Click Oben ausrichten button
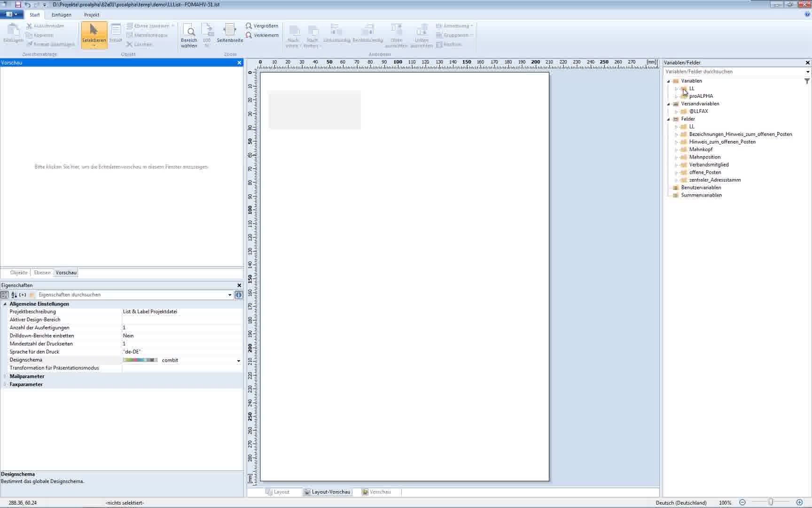812x508 pixels. coord(396,36)
